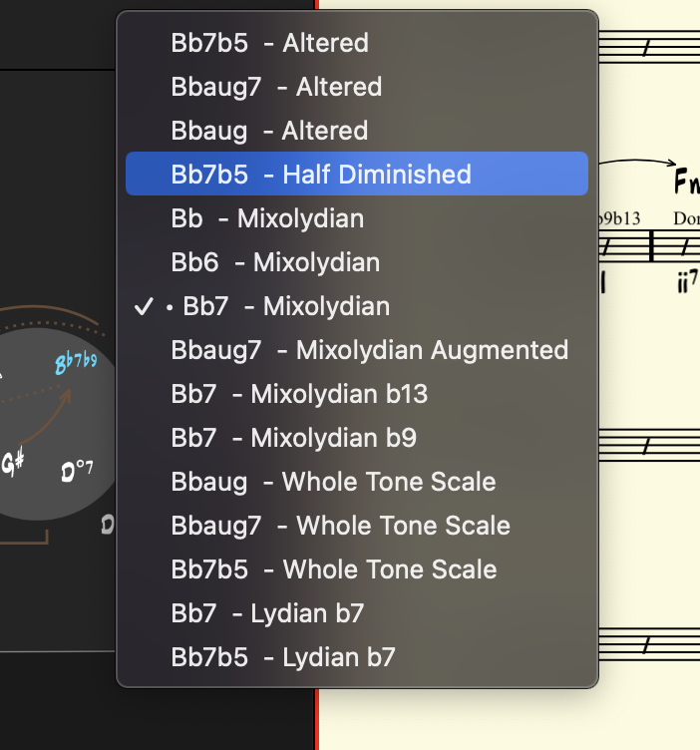Screen dimensions: 700x750
Task: Pick Bb7 - Lydian b7 entry
Action: tap(283, 613)
